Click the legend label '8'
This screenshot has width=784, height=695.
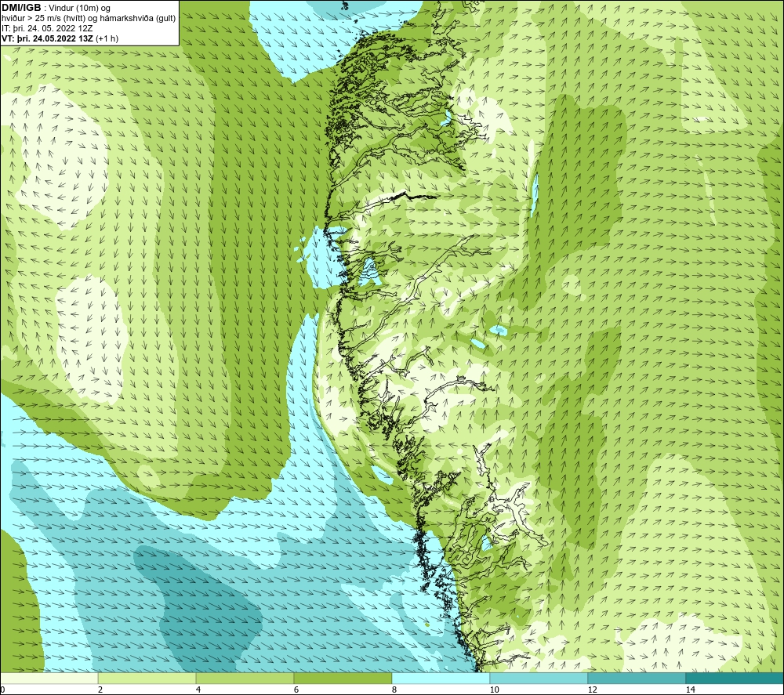click(394, 690)
